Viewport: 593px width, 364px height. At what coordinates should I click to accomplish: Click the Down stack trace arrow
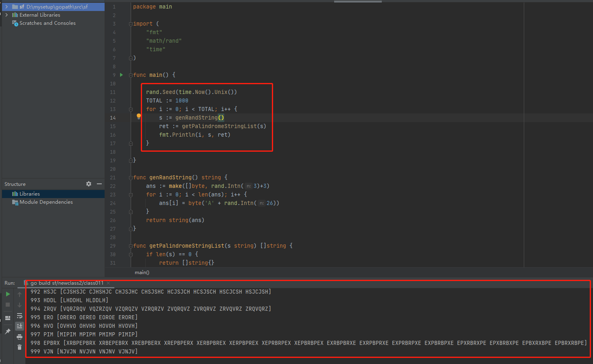20,305
